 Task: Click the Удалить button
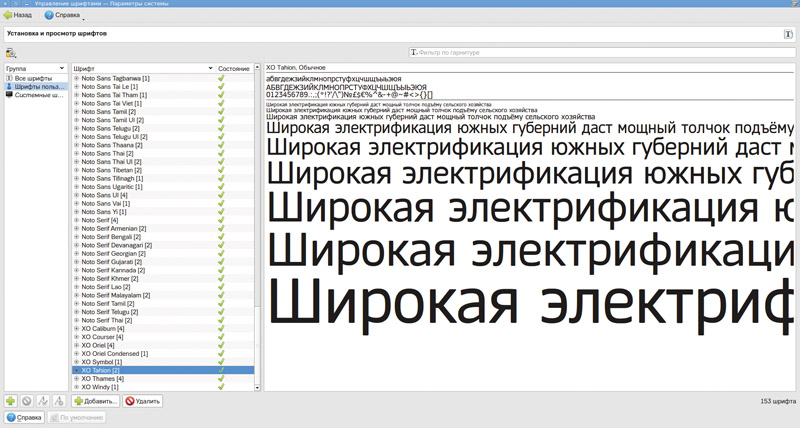(143, 401)
